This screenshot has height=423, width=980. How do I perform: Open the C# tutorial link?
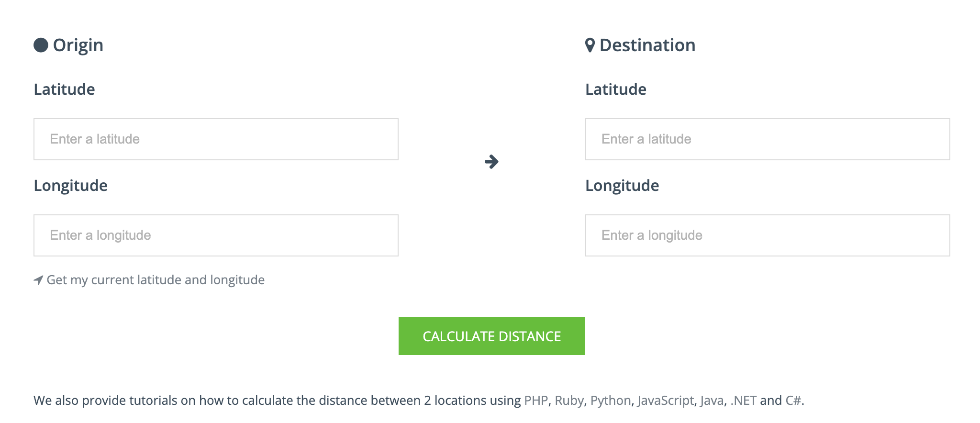793,401
